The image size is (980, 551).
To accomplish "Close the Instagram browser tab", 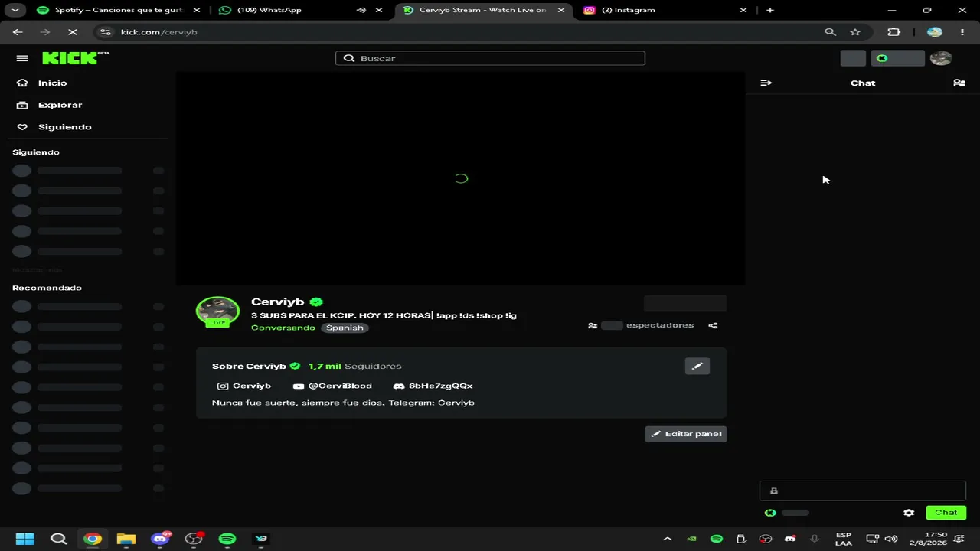I will (x=743, y=10).
